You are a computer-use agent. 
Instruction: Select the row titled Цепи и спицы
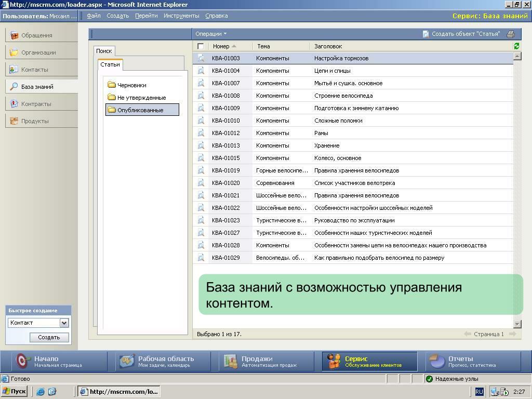pos(353,71)
